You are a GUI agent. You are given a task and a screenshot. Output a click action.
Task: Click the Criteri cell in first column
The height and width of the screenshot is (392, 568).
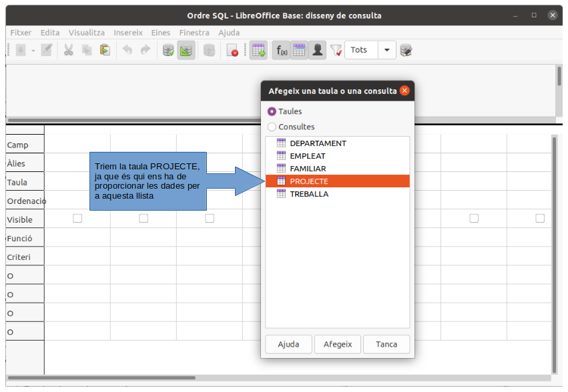pos(77,256)
